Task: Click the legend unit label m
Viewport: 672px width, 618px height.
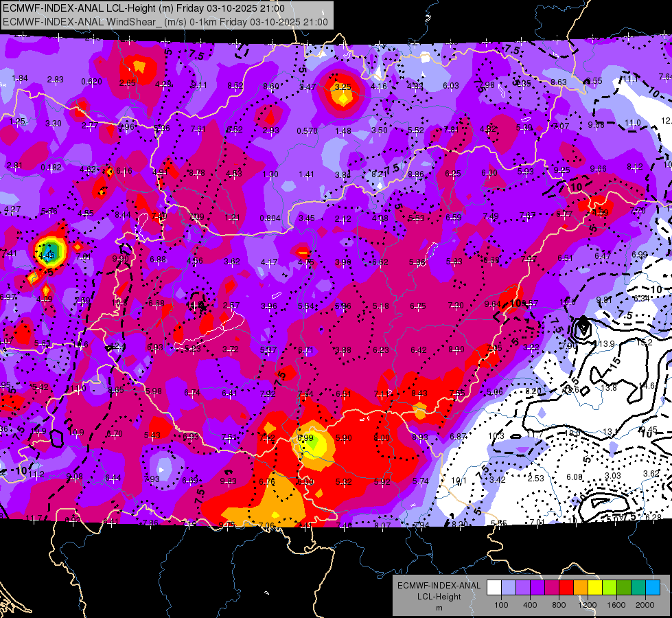Action: coord(439,608)
